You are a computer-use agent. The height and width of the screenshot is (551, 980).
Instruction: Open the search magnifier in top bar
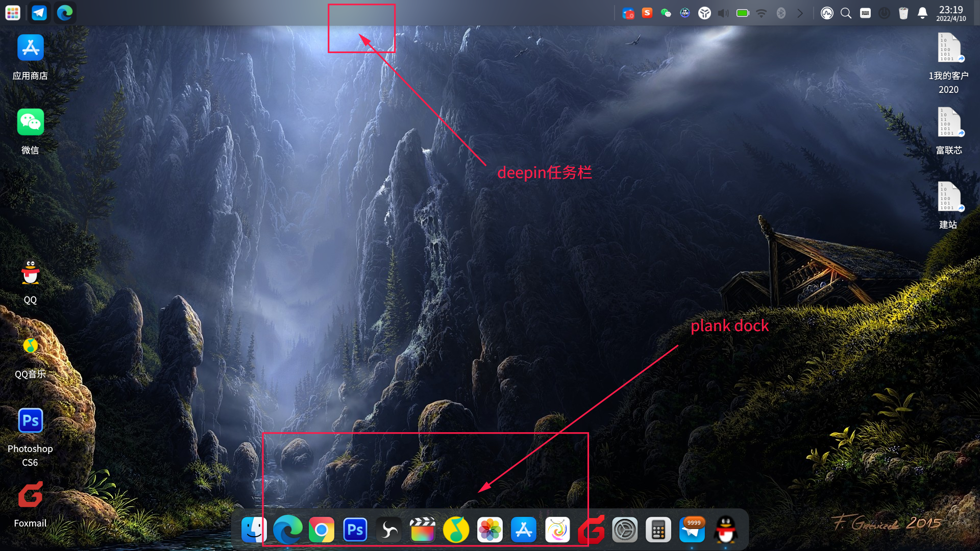tap(846, 13)
